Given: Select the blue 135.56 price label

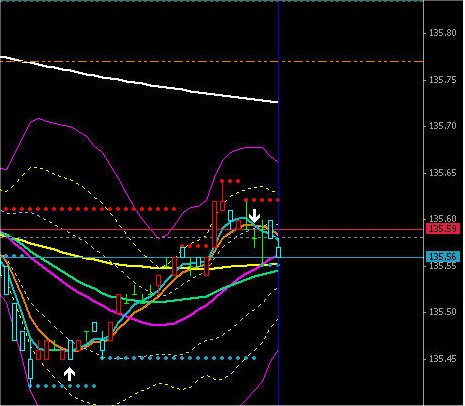Looking at the screenshot, I should click(443, 256).
